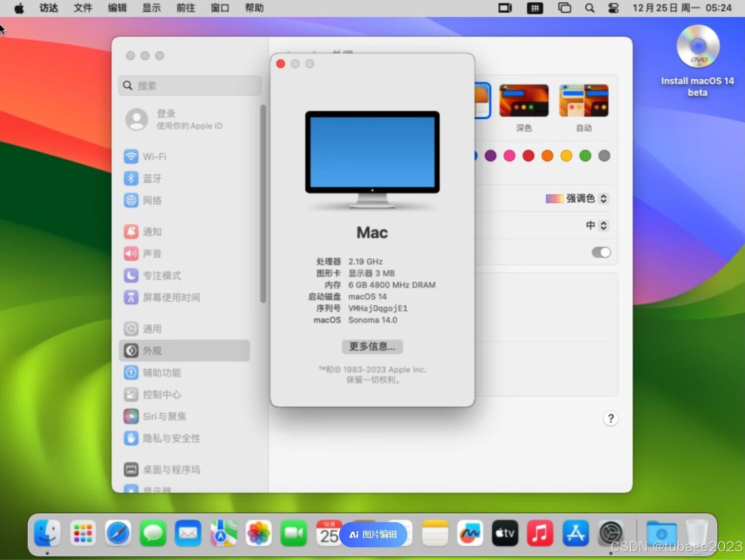
Task: Open Launchpad in the Dock
Action: click(x=83, y=533)
